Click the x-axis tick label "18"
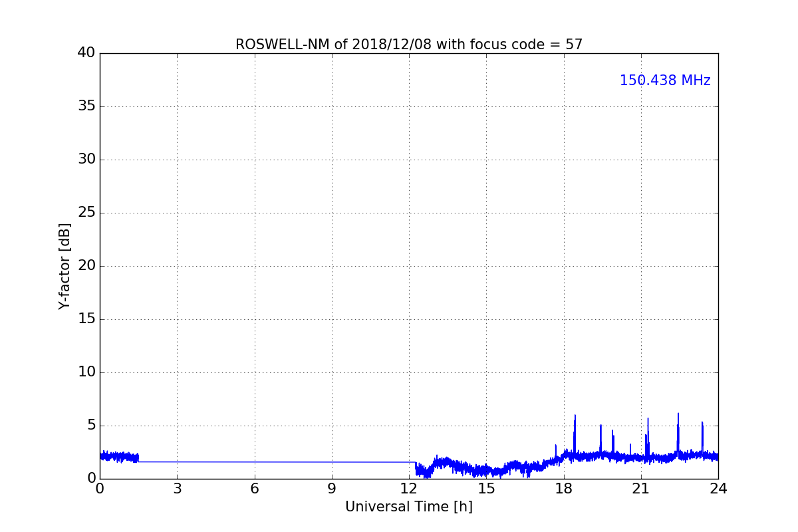 pos(564,489)
